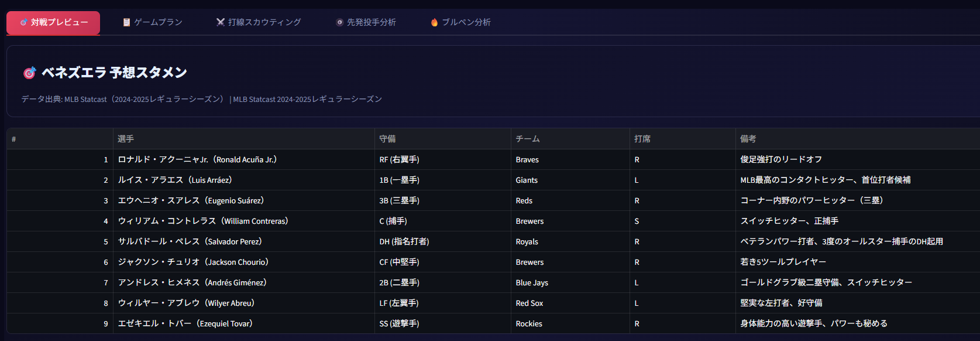Click the baseball icon on 先発投手分析 tab
980x341 pixels.
point(339,22)
